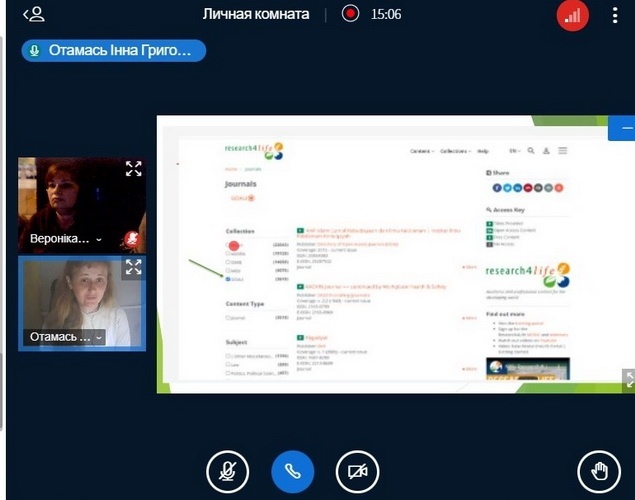The image size is (635, 500).
Task: Turn on webcam sharing
Action: tap(357, 471)
